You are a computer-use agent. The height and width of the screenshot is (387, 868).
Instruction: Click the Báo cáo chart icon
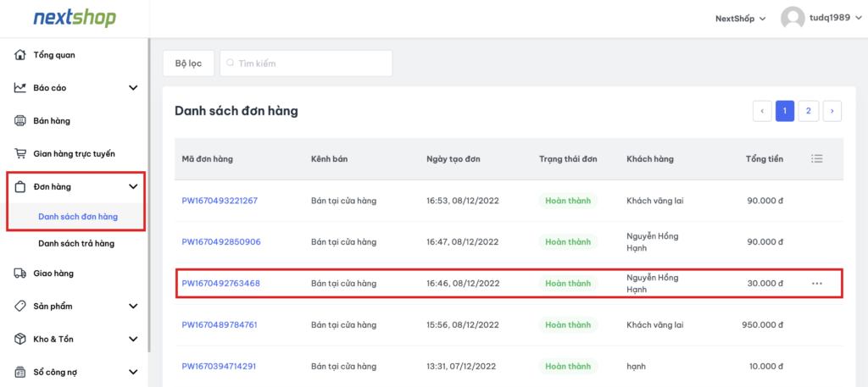(x=20, y=87)
